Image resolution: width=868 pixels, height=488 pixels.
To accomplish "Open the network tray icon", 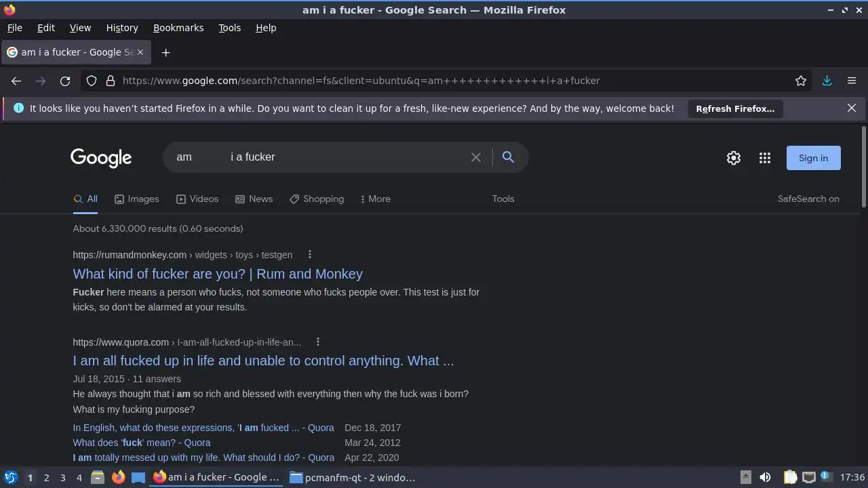I will pos(808,477).
